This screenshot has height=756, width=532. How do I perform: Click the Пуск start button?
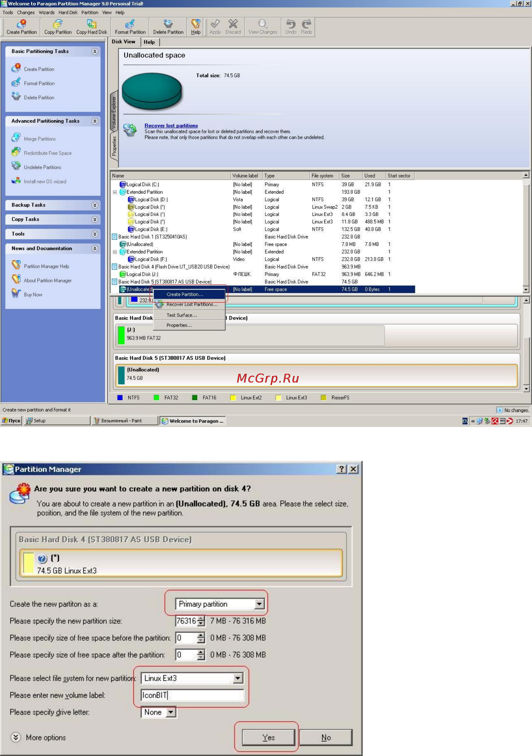coord(12,420)
